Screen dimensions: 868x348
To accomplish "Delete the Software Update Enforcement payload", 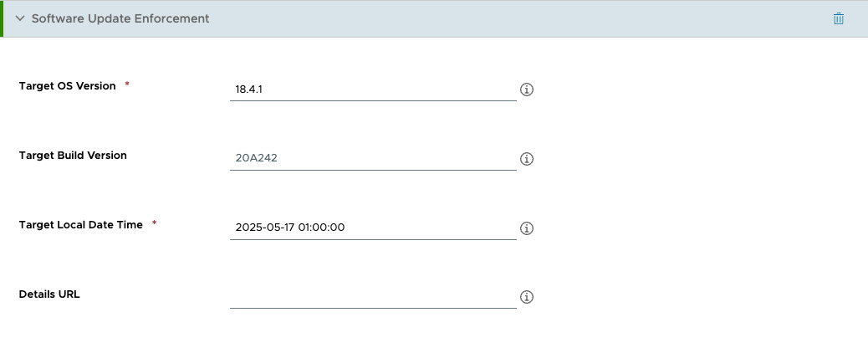I will coord(839,18).
